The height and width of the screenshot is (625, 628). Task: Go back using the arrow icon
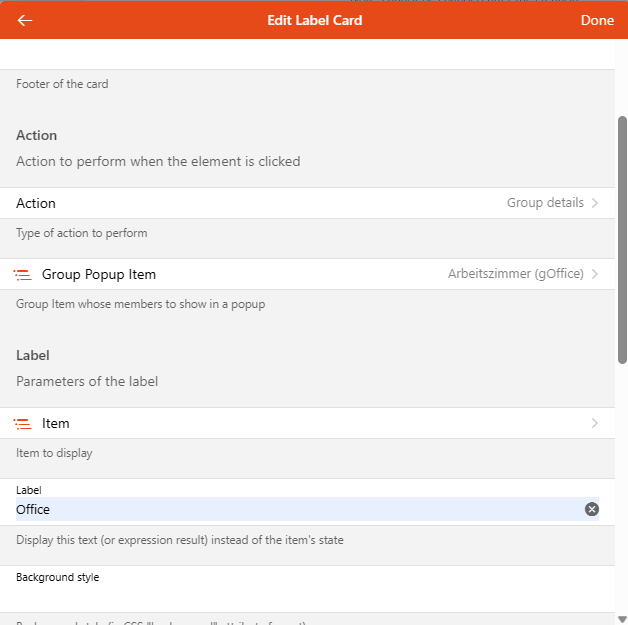[x=25, y=20]
